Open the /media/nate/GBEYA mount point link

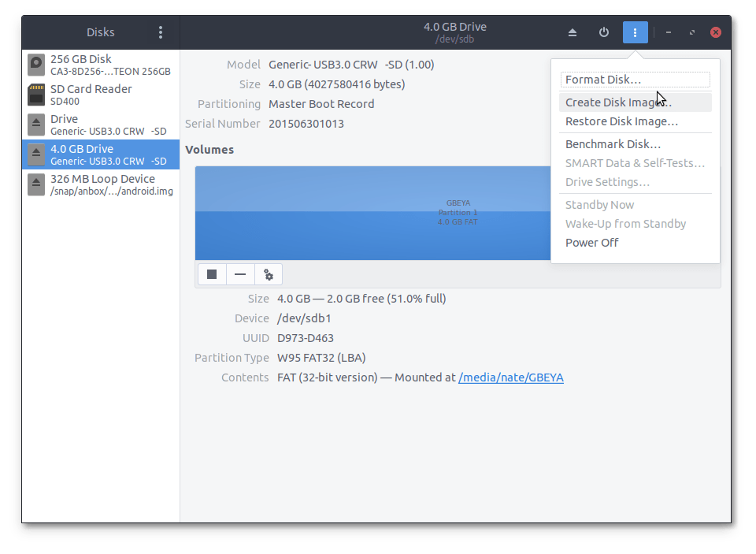pyautogui.click(x=510, y=377)
